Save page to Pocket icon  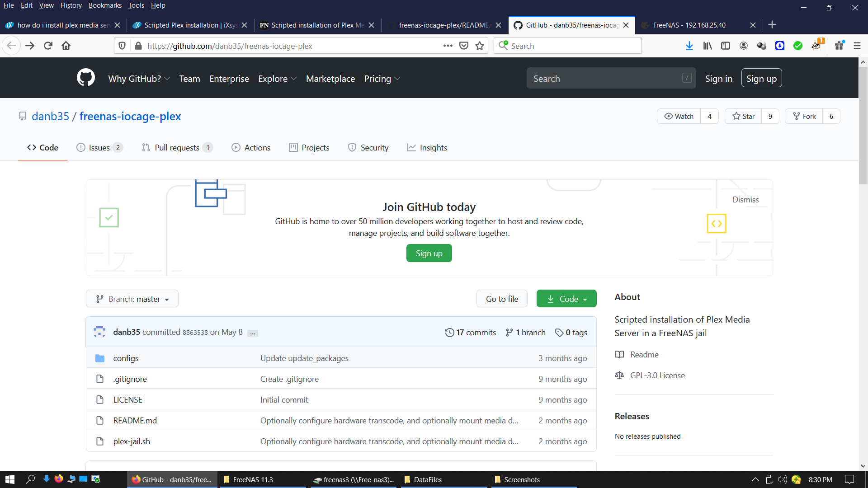(x=464, y=46)
